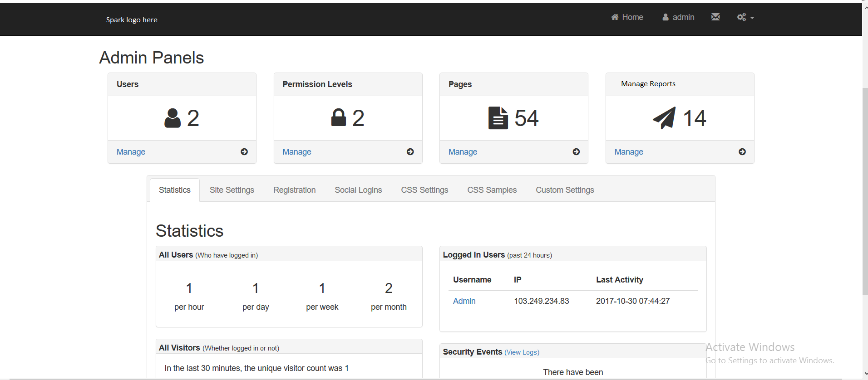The width and height of the screenshot is (868, 380).
Task: Open the Admin username link in Logged In Users
Action: coord(464,301)
